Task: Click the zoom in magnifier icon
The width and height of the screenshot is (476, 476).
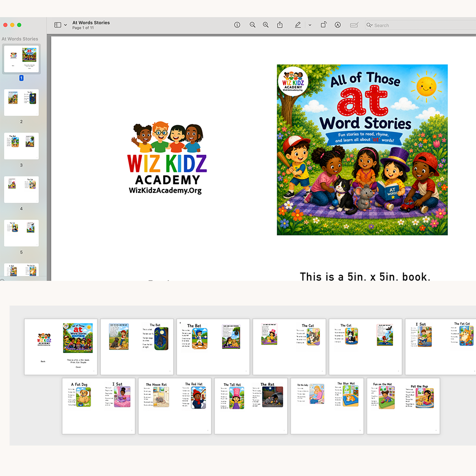Action: click(x=266, y=25)
